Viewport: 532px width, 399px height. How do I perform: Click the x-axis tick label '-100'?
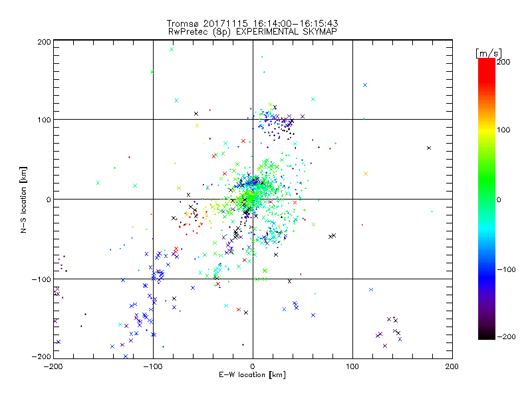(153, 366)
